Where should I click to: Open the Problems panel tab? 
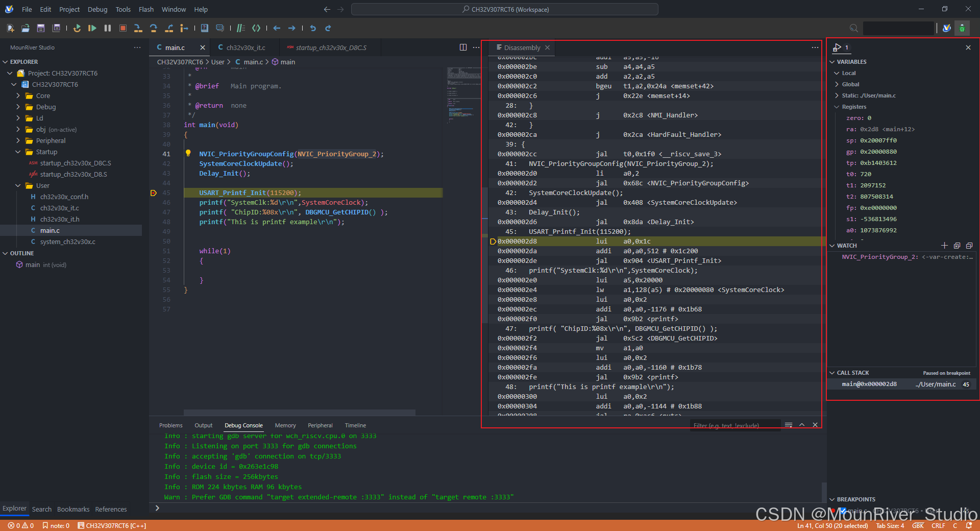(170, 425)
